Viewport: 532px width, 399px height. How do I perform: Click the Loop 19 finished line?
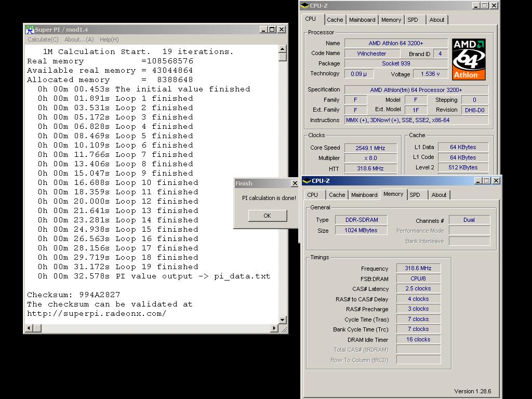[118, 267]
